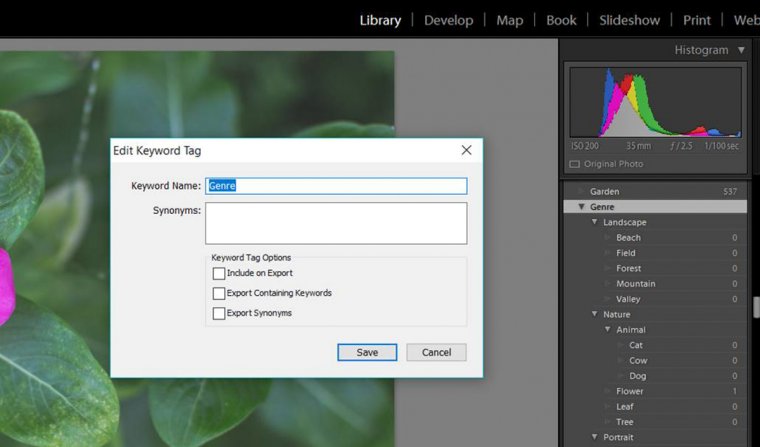Enable Export Synonyms checkbox

(x=219, y=313)
